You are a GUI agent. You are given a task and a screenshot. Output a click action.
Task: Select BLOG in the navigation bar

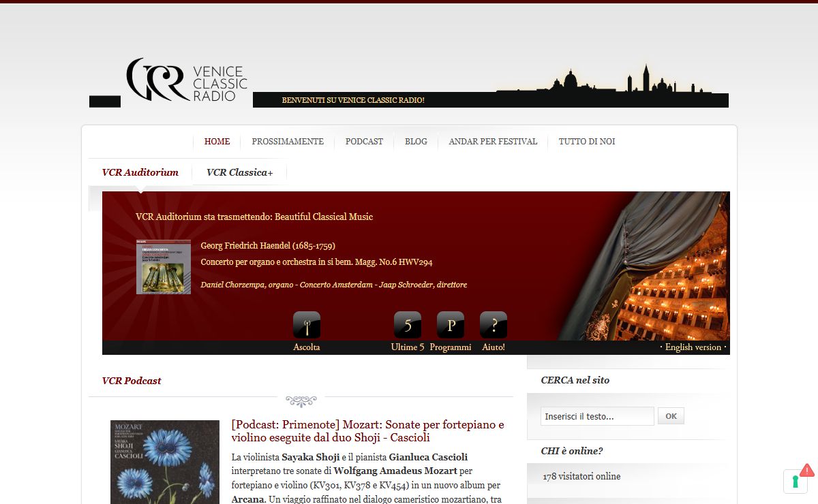416,142
